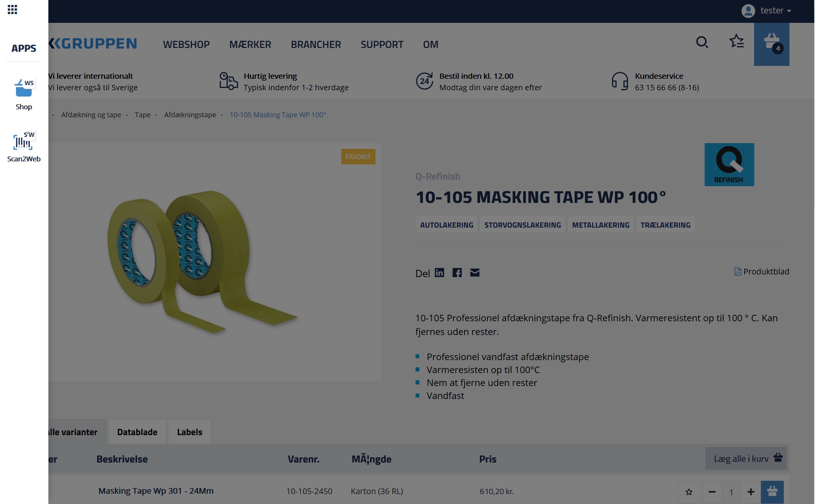Favorite the Masking Tape Wp 301 row
Screen dimensions: 815x504
pyautogui.click(x=689, y=492)
